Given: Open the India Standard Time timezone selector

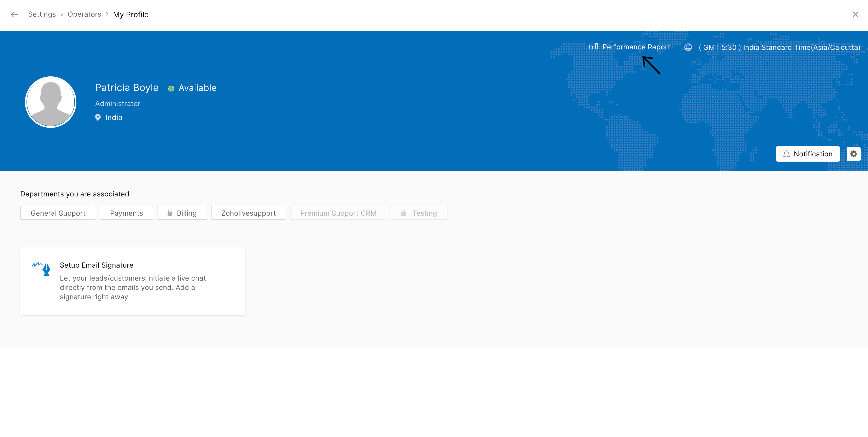Looking at the screenshot, I should click(779, 48).
